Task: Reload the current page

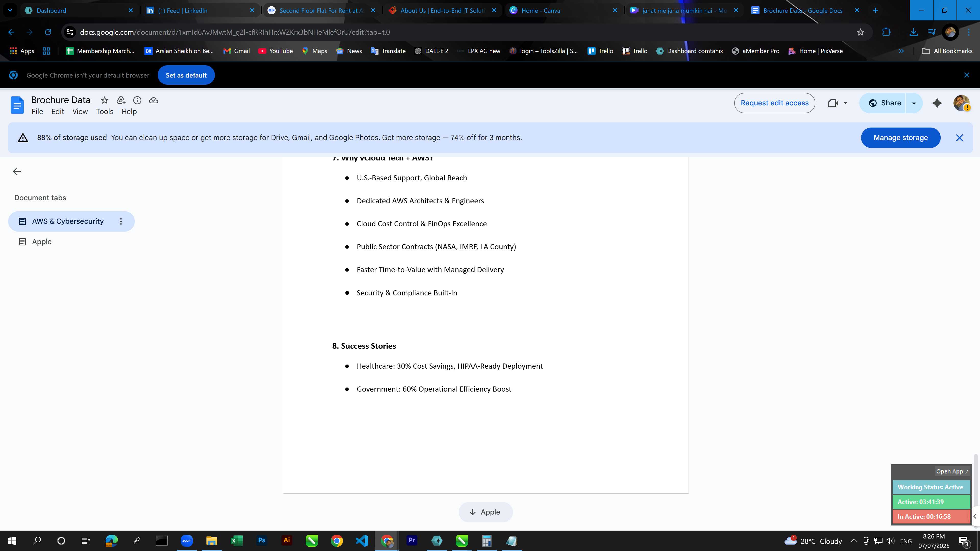Action: pos(48,32)
